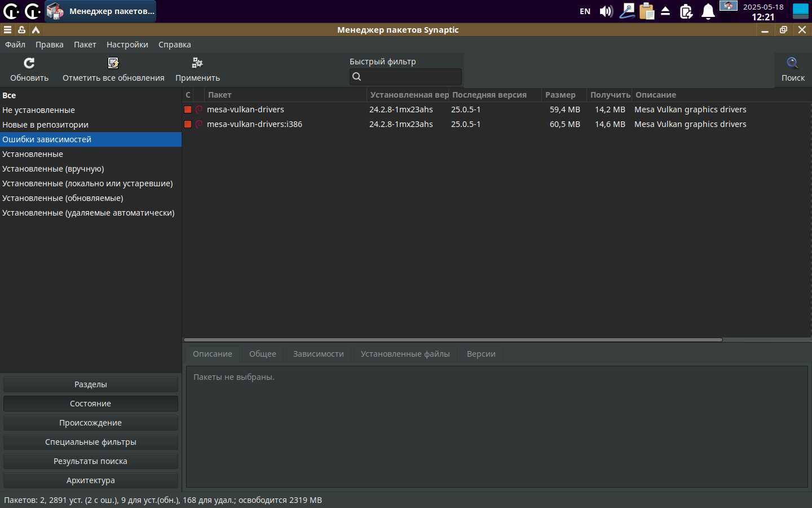This screenshot has height=508, width=812.
Task: Select the mesa-vulkan-drivers package name
Action: pos(245,110)
